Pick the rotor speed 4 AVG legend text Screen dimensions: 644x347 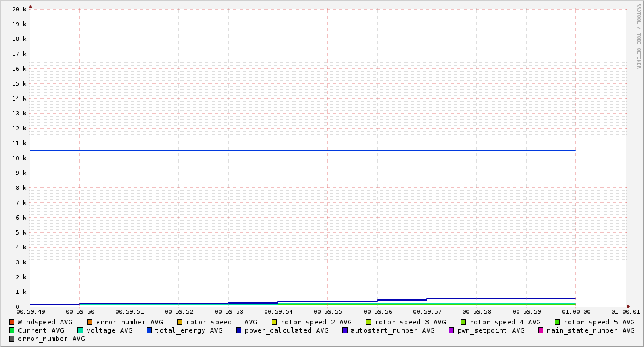[505, 322]
